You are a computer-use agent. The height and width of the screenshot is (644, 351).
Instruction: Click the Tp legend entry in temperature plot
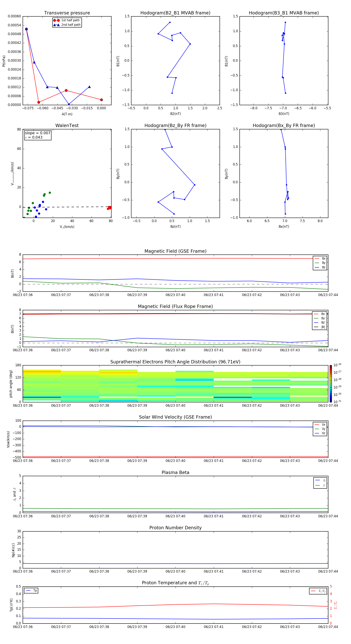[31, 591]
